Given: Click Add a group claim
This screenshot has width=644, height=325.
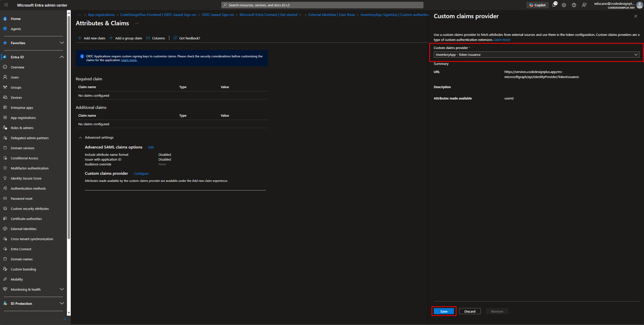Looking at the screenshot, I should tap(126, 38).
